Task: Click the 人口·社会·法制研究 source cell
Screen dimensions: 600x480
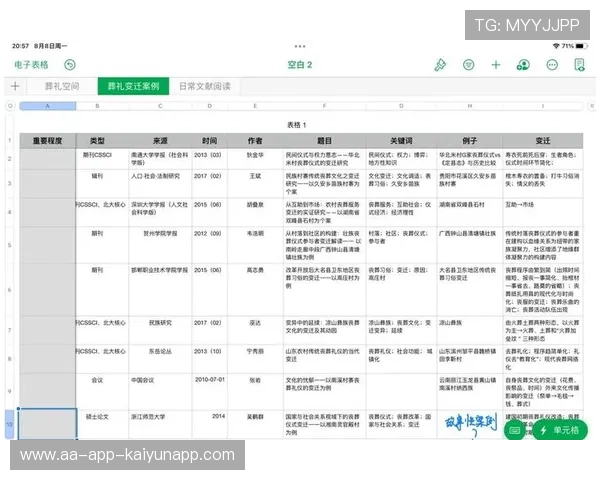Action: (x=160, y=184)
